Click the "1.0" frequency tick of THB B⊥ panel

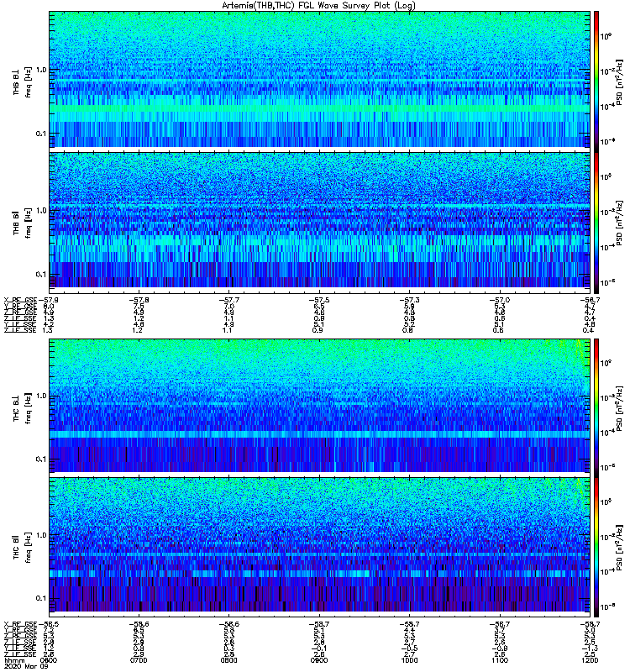(40, 70)
